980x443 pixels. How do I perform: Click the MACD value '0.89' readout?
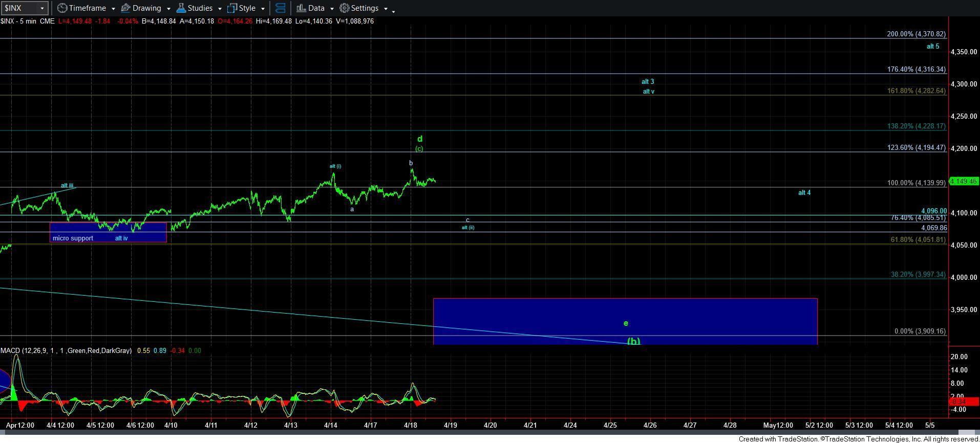click(x=160, y=351)
